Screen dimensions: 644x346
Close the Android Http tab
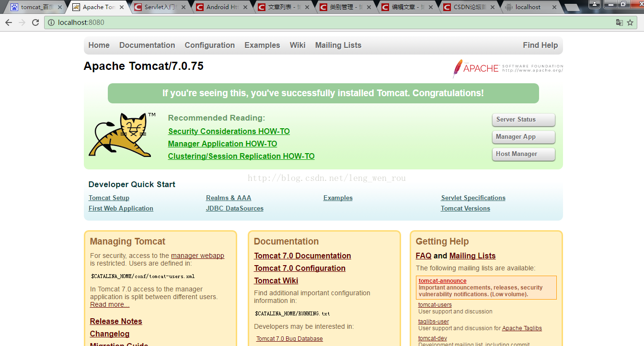point(245,7)
